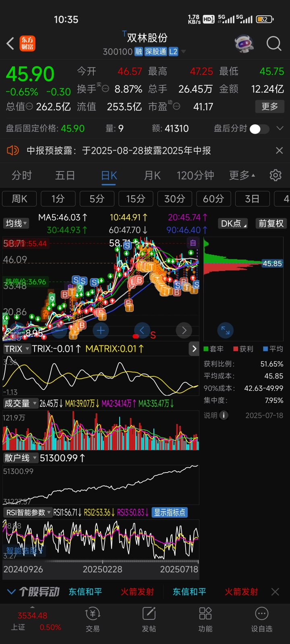The width and height of the screenshot is (290, 644).
Task: Move chart left with arrow button
Action: 142,331
